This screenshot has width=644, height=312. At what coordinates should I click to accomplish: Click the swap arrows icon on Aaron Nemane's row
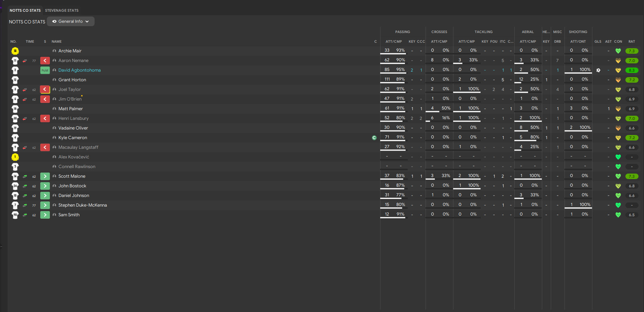25,61
